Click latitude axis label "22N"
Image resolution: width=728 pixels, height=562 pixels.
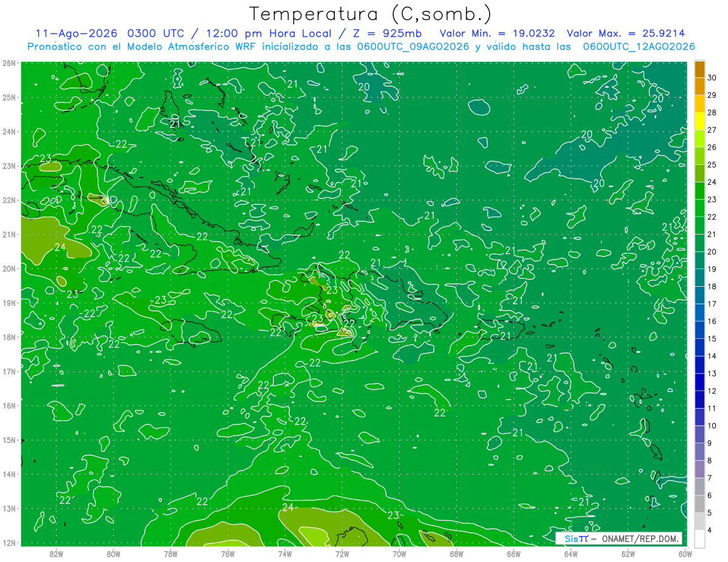coord(9,200)
